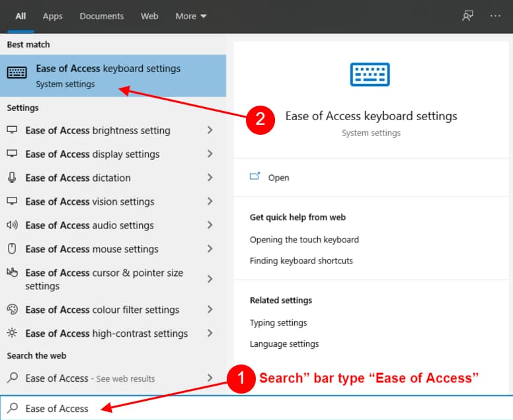Screen dimensions: 513x420
Task: Open Language settings related link
Action: pyautogui.click(x=284, y=344)
